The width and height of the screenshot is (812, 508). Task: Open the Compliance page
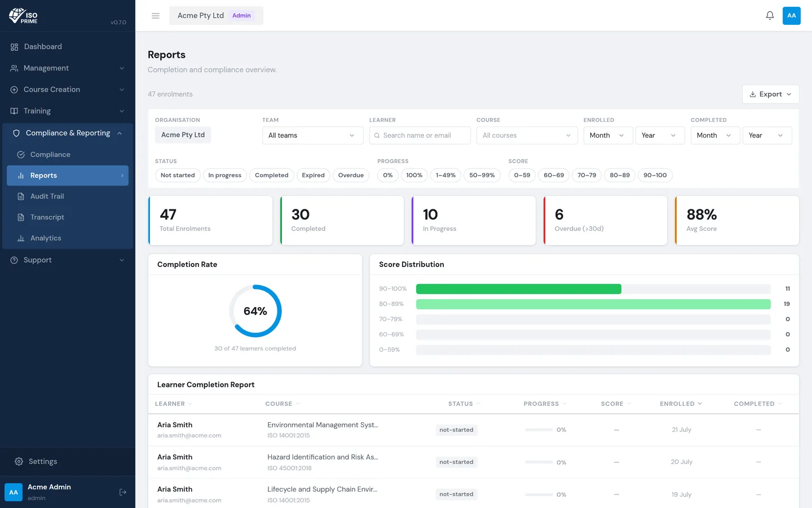pyautogui.click(x=68, y=155)
